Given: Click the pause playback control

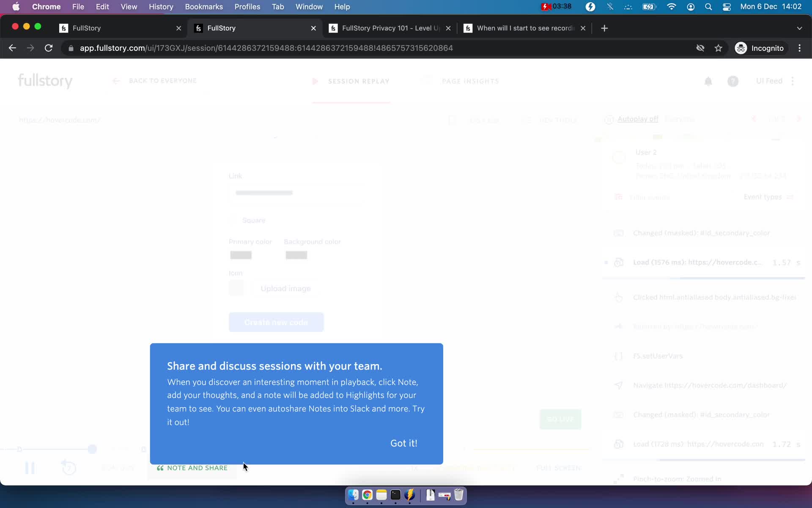Looking at the screenshot, I should tap(29, 467).
